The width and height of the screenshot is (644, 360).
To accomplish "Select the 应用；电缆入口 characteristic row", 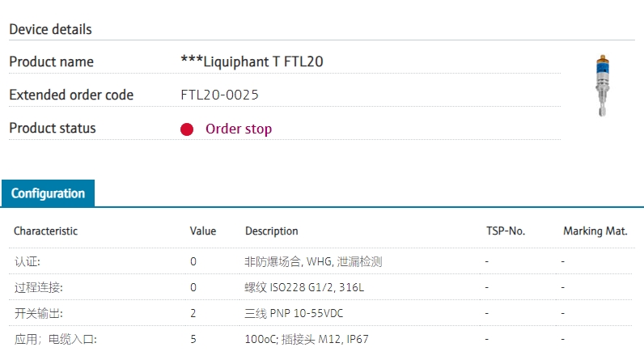I will pos(55,340).
